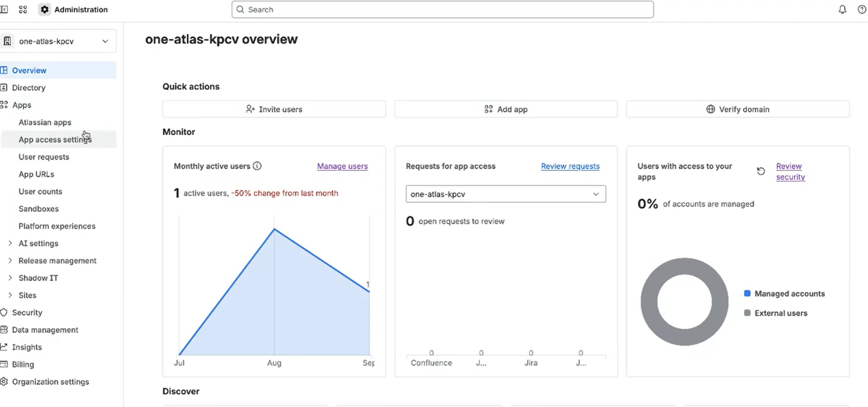
Task: Click the search magnifier icon
Action: (240, 9)
